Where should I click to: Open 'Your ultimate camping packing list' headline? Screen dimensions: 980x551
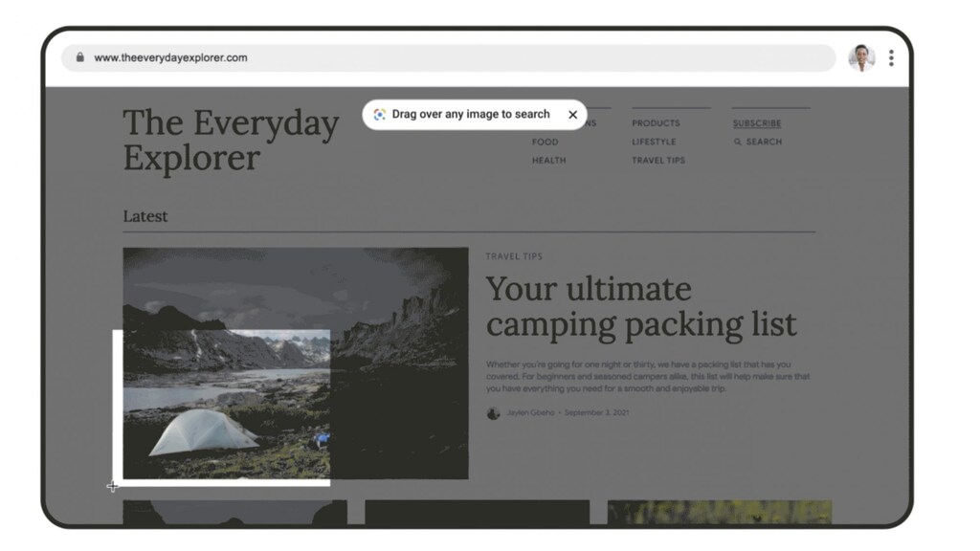(x=641, y=307)
